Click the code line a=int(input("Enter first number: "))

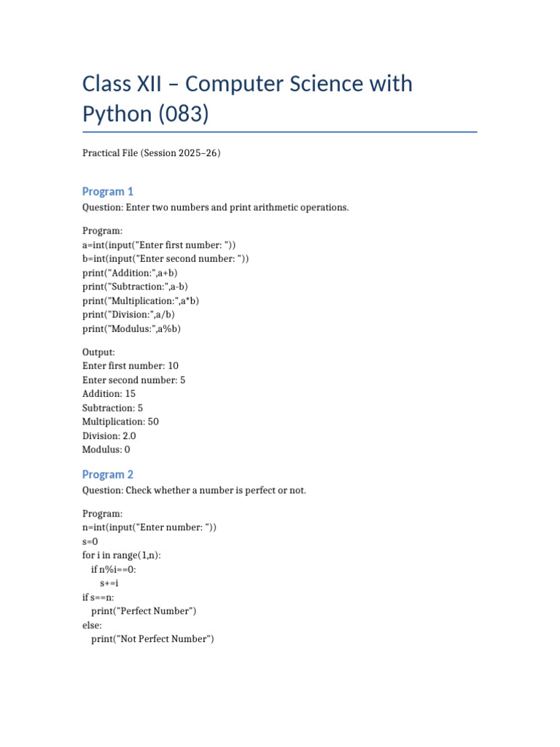[x=159, y=245]
